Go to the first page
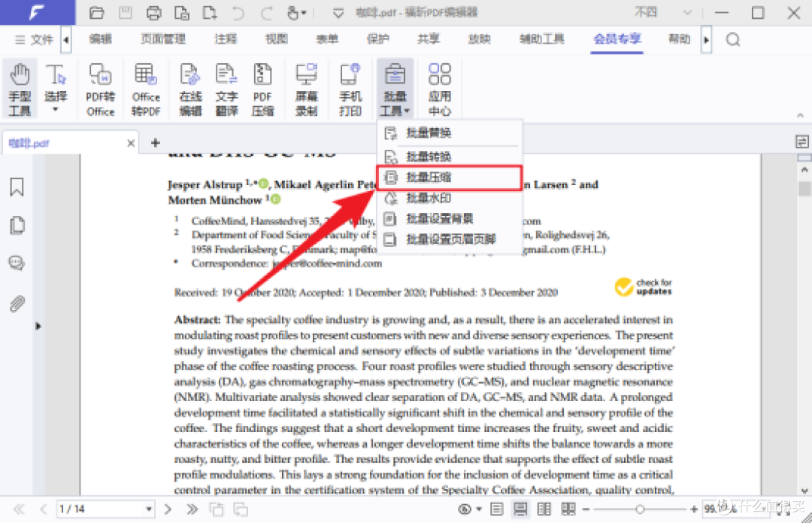The height and width of the screenshot is (523, 812). [x=19, y=509]
